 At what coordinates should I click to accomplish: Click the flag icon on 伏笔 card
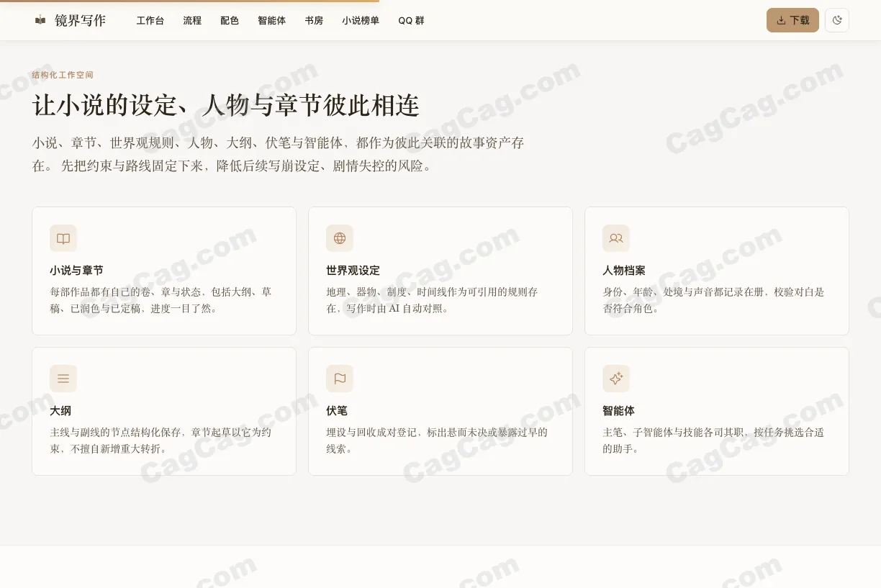tap(340, 379)
